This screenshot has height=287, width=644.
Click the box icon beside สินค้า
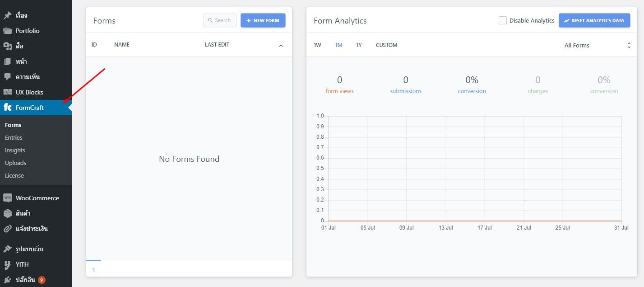[x=8, y=213]
